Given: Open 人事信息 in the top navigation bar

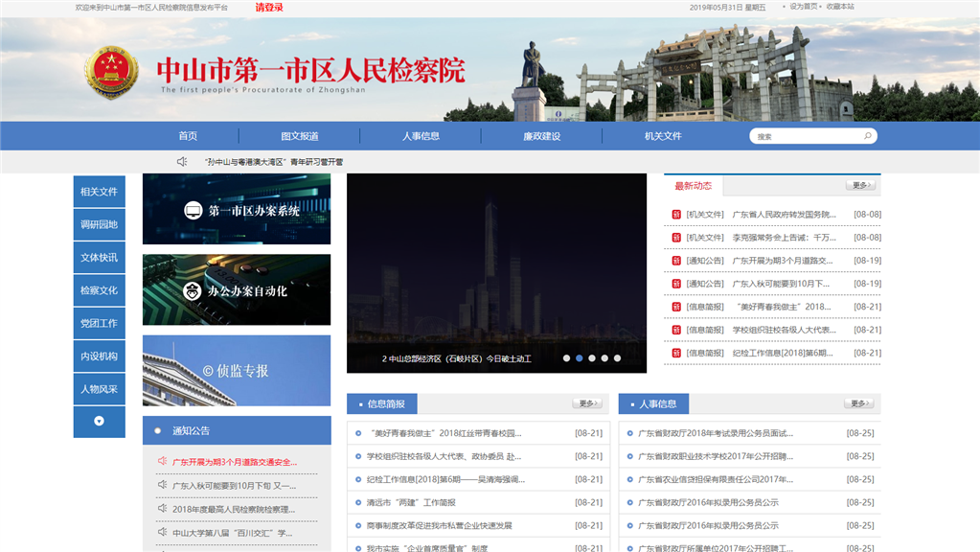Looking at the screenshot, I should tap(421, 136).
